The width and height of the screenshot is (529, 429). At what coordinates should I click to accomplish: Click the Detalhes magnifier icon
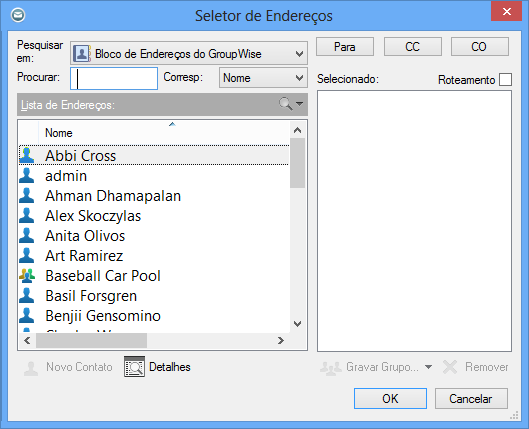click(x=134, y=367)
